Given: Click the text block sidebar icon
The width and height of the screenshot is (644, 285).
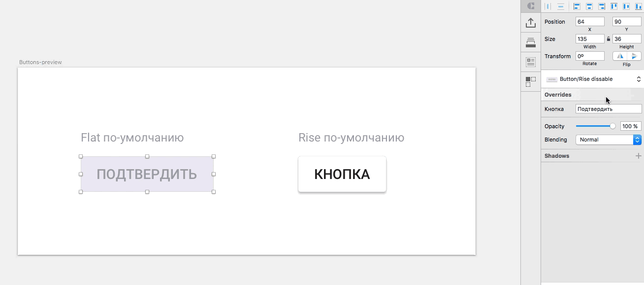Looking at the screenshot, I should point(530,62).
